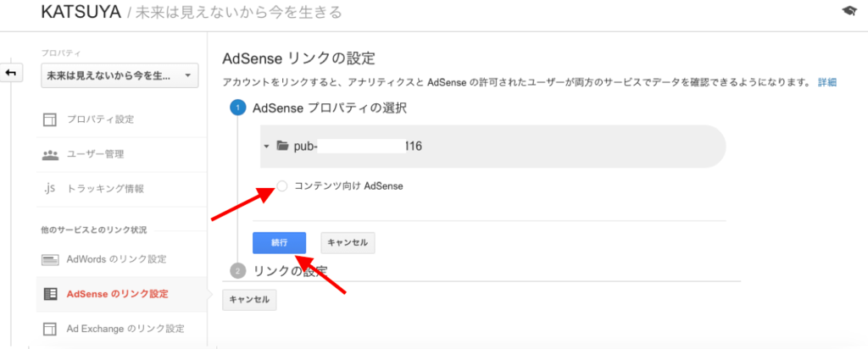Click the AdWords link settings icon

(x=50, y=259)
